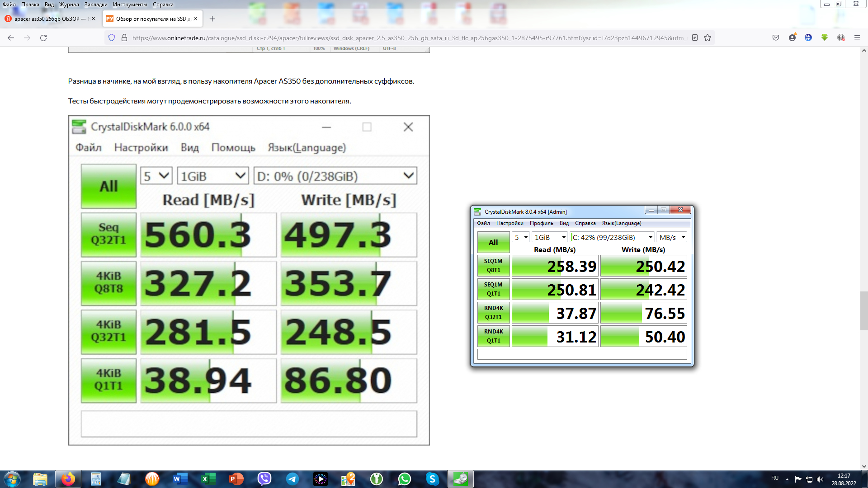Expand the 1GiB test size dropdown
Screen dimensions: 868x488
coord(550,237)
